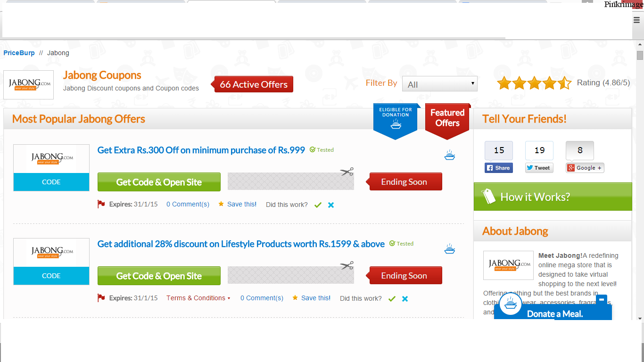Share the page with the Google + button
Image resolution: width=644 pixels, height=362 pixels.
(x=585, y=168)
